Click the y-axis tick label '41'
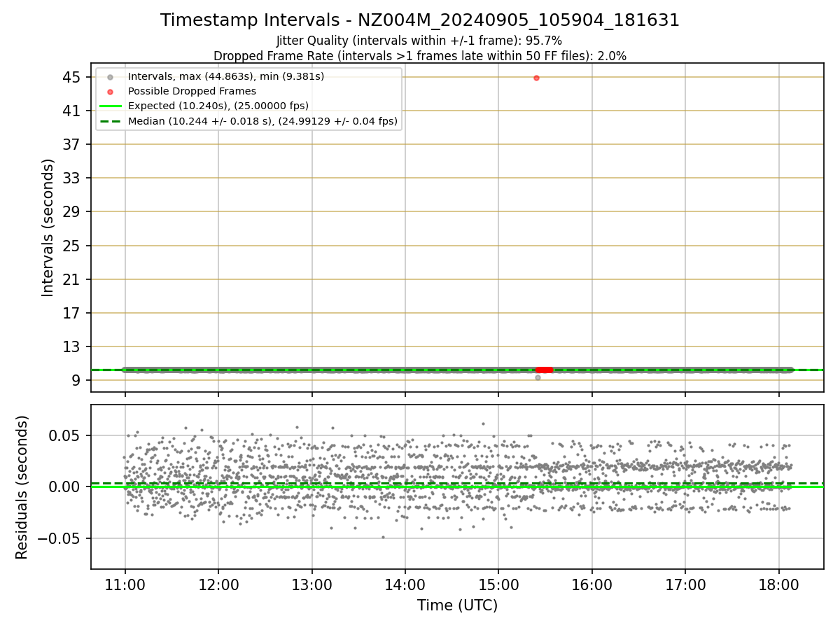840x630 pixels. click(x=73, y=111)
